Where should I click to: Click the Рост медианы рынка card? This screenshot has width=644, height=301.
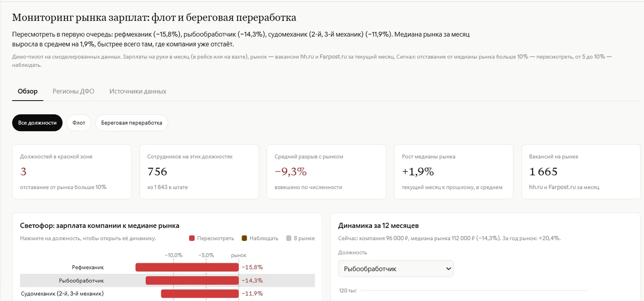tap(454, 172)
